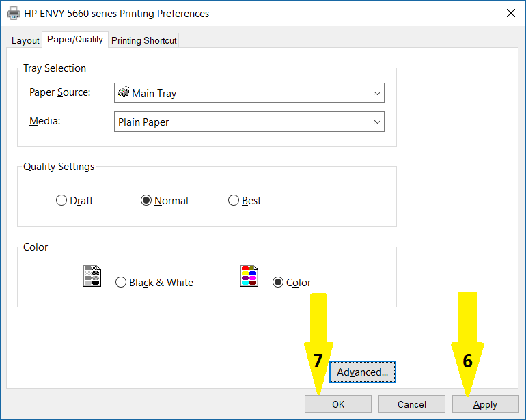Screen dimensions: 526x420
Task: Select Normal quality radio button
Action: click(146, 201)
